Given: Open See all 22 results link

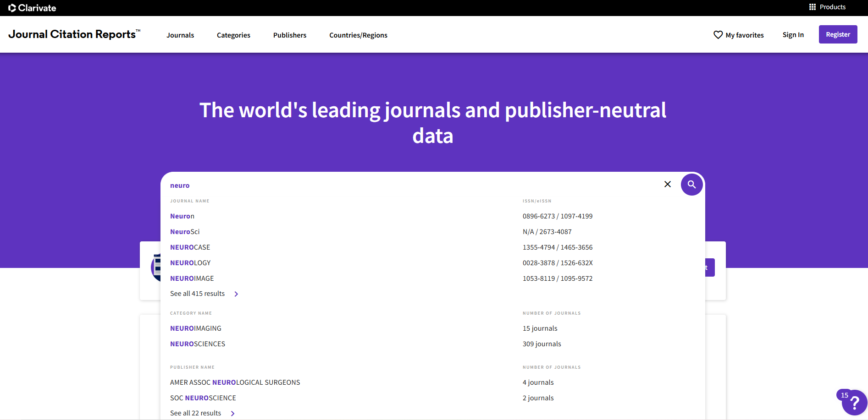Looking at the screenshot, I should click(x=195, y=413).
